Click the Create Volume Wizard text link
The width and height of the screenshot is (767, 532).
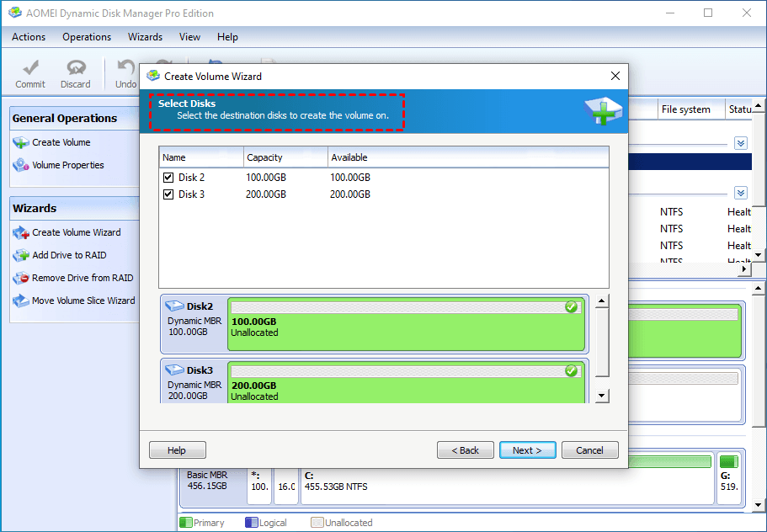[77, 232]
